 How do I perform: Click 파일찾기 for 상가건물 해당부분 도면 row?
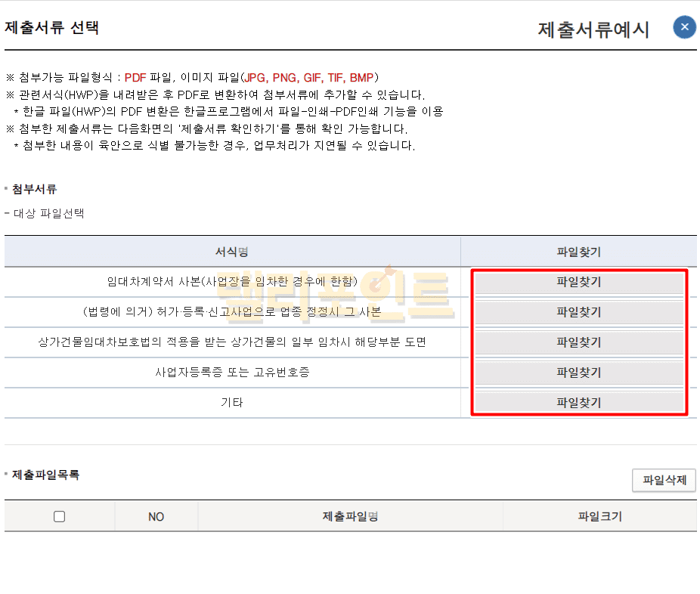pos(579,342)
